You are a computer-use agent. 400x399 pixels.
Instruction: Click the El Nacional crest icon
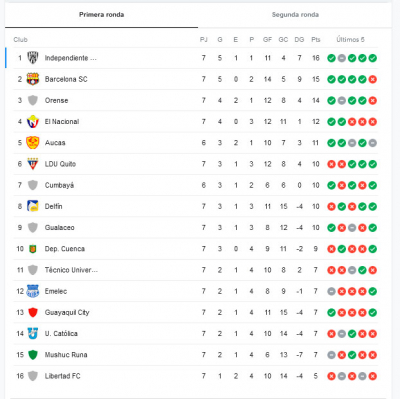point(33,122)
